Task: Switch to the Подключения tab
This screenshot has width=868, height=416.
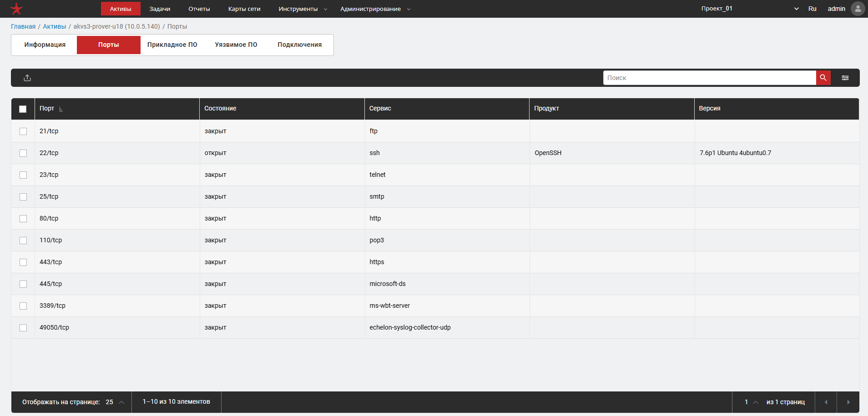Action: pyautogui.click(x=300, y=45)
